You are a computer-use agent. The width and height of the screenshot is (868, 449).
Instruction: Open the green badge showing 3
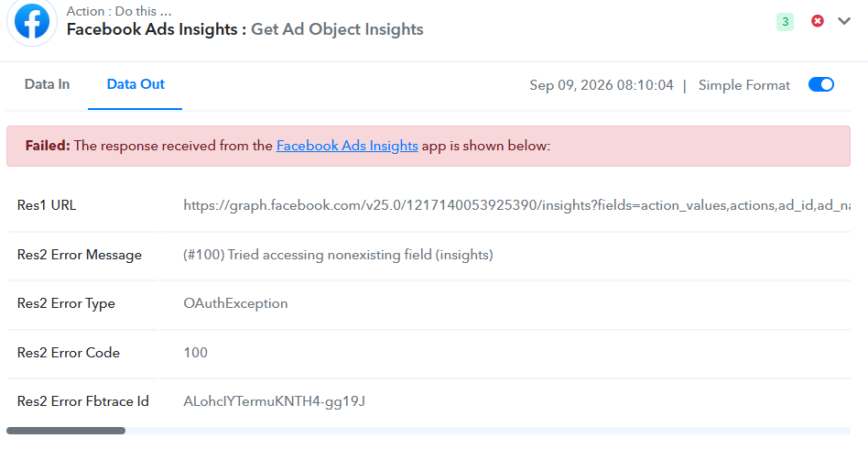(x=785, y=22)
